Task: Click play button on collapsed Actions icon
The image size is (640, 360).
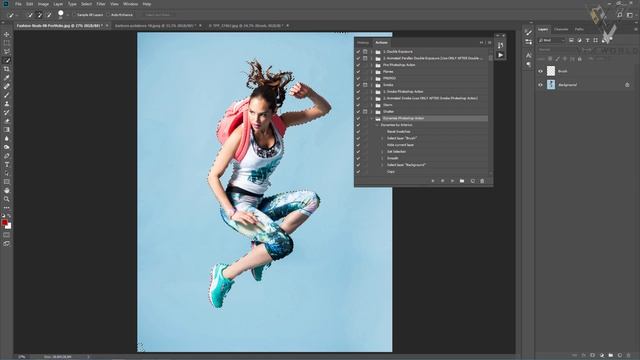Action: [500, 55]
